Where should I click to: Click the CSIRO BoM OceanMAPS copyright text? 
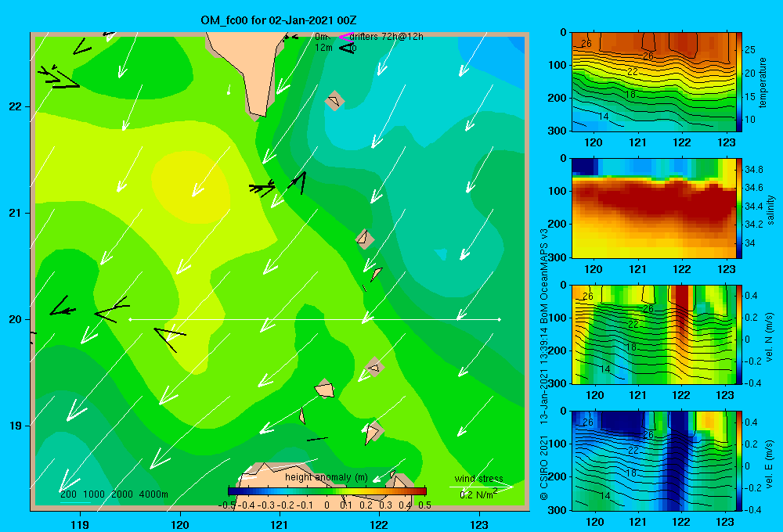[x=544, y=365]
